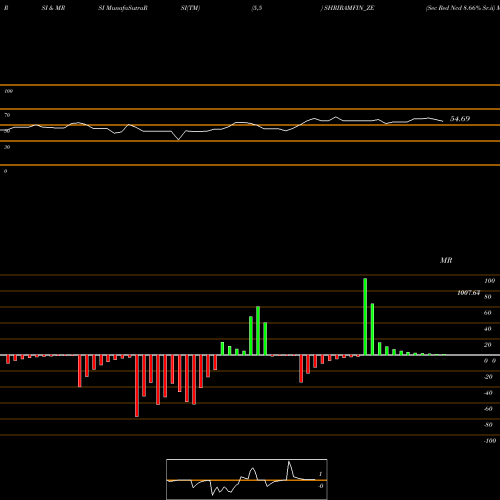Click the RSI axis label 30
The width and height of the screenshot is (500, 500).
[7, 147]
